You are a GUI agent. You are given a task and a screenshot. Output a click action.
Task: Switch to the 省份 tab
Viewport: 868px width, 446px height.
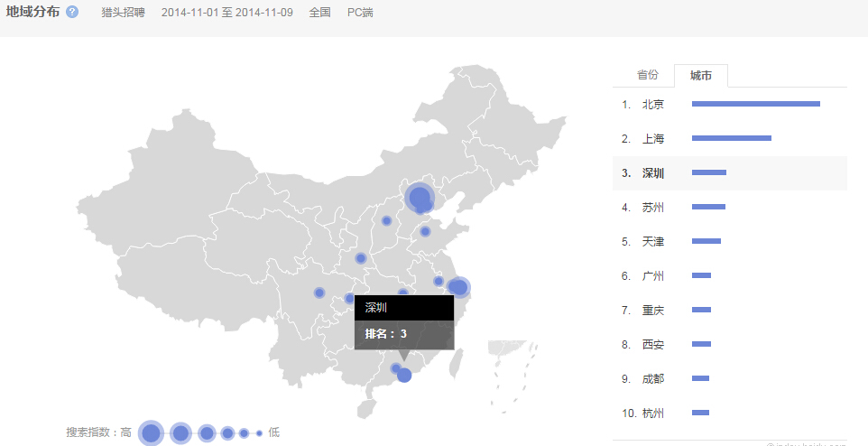648,75
